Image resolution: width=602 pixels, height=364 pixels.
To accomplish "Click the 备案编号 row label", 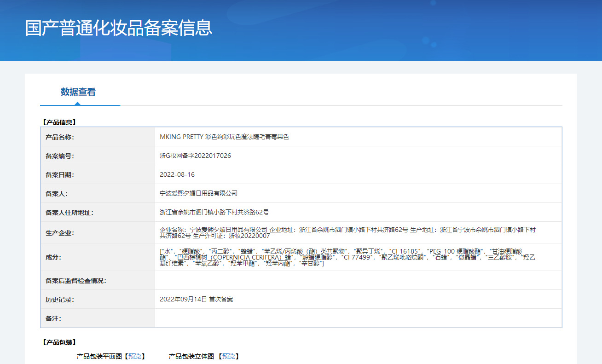I will click(x=60, y=156).
